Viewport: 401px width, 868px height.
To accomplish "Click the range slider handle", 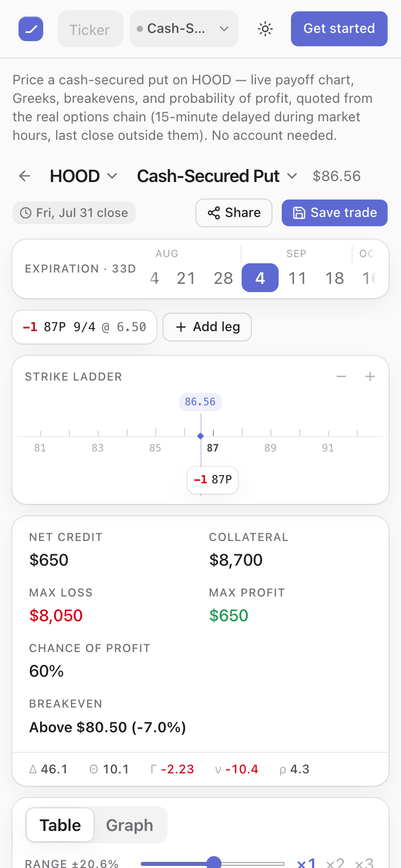I will pyautogui.click(x=214, y=863).
